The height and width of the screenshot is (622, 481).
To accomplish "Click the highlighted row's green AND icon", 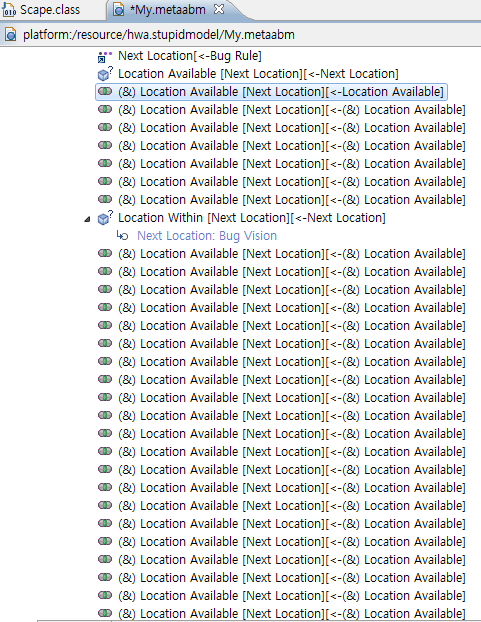I will [x=105, y=91].
